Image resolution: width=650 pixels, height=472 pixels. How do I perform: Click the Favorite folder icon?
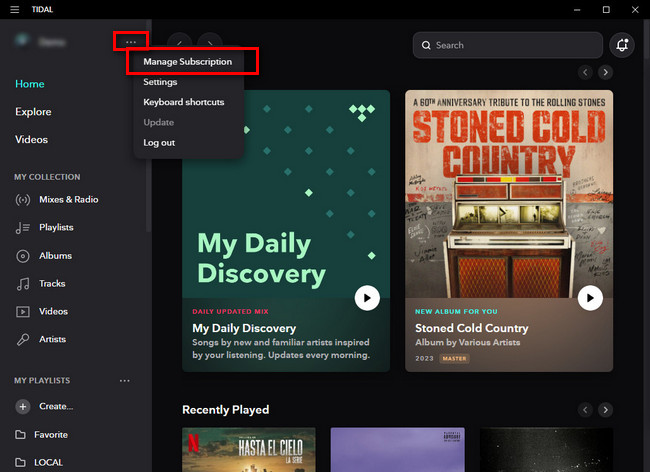tap(20, 434)
